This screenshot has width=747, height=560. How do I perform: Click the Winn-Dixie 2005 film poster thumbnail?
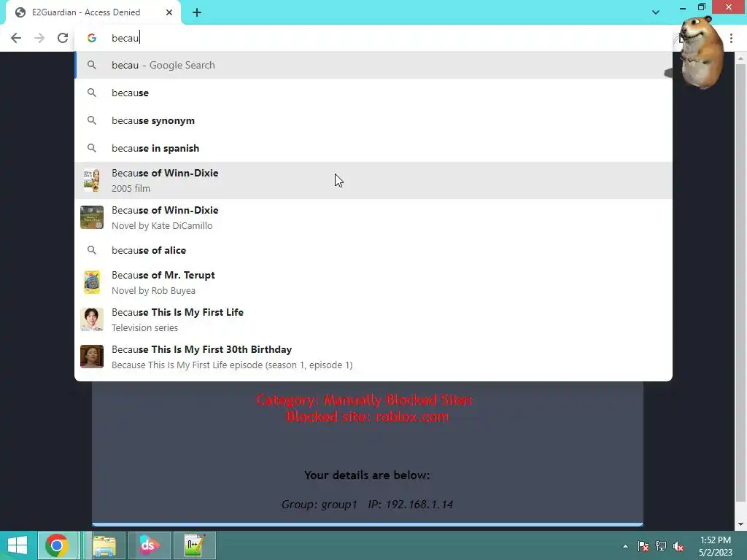point(92,181)
